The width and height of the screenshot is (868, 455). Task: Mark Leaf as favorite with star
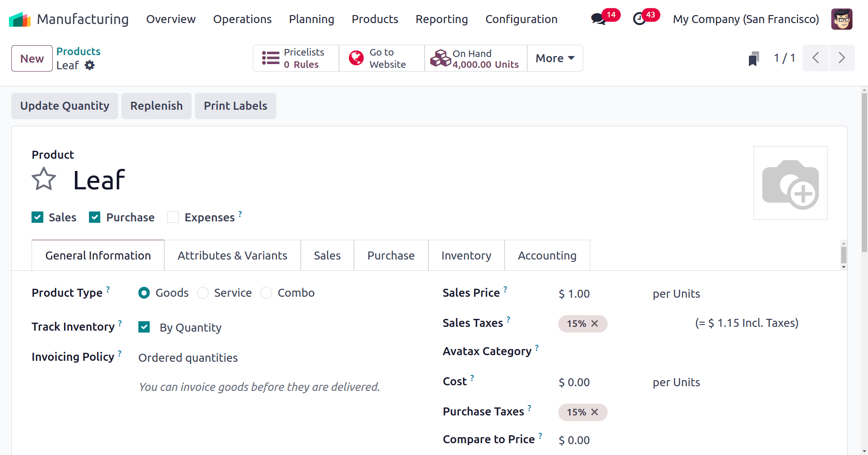(44, 179)
